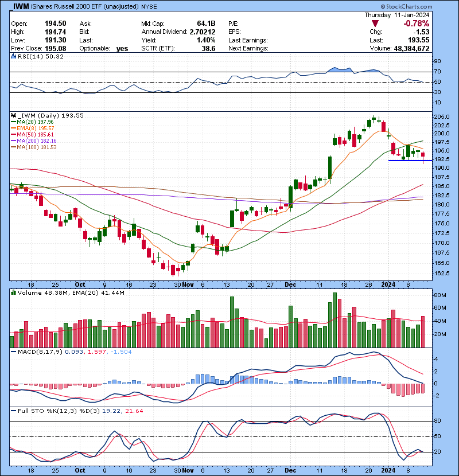Click the MACD(8,17,9) indicator label
This screenshot has width=459, height=476.
(40, 352)
